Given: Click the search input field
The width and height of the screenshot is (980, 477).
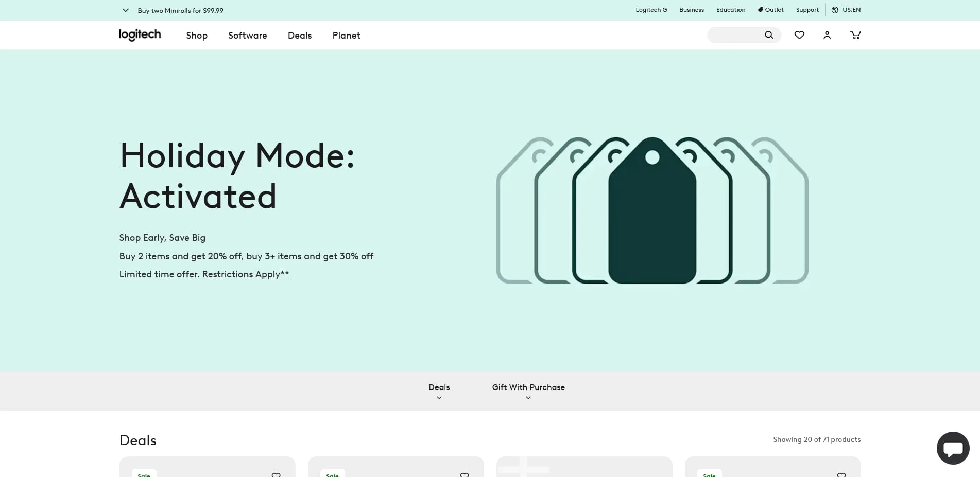Looking at the screenshot, I should (735, 35).
